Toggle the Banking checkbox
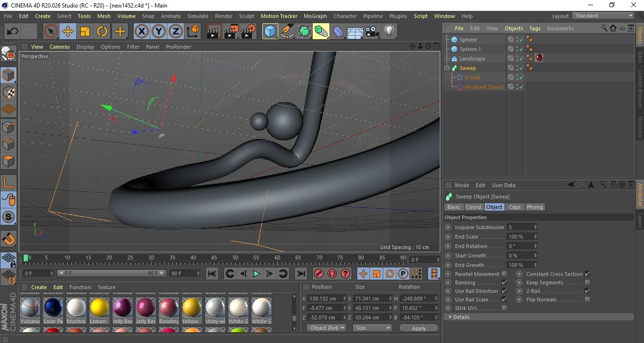This screenshot has width=644, height=343. point(504,283)
